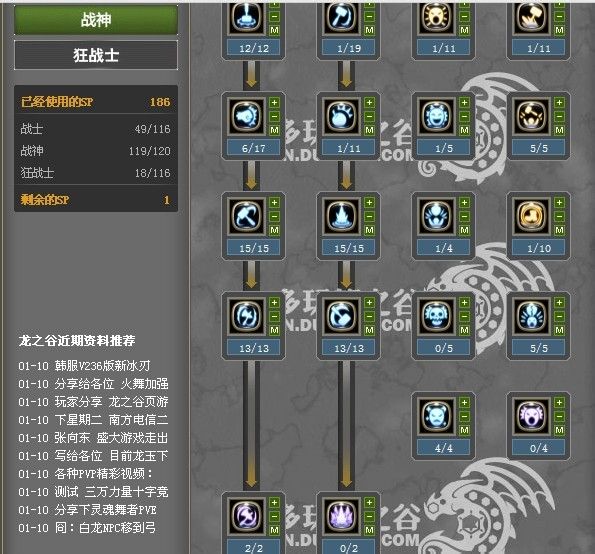Switch to the 战神 class tab
This screenshot has width=595, height=554.
point(96,19)
